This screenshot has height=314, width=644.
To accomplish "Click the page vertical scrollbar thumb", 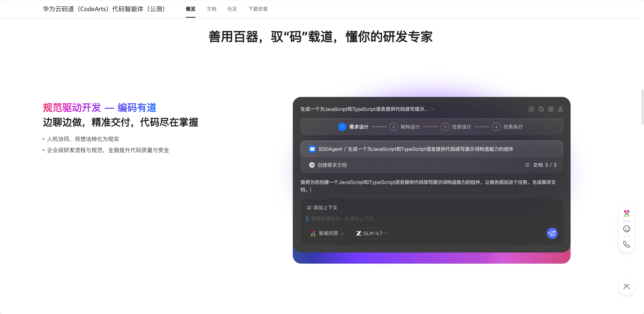I will point(642,107).
